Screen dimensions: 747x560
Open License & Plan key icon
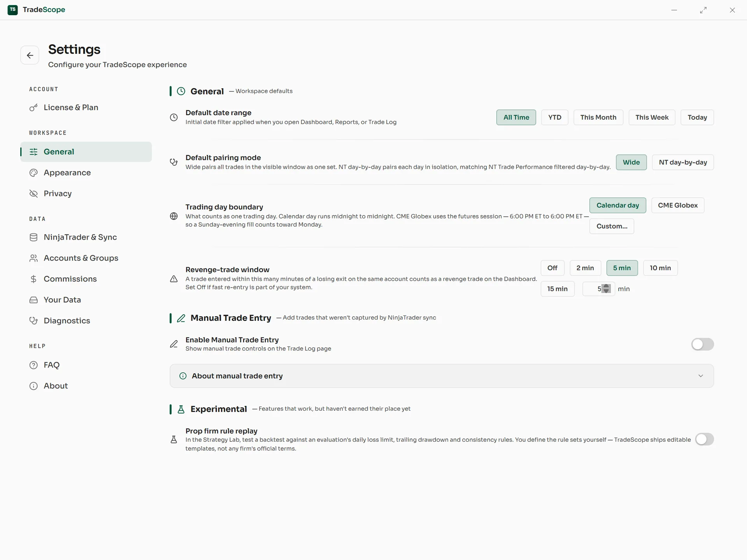(33, 107)
